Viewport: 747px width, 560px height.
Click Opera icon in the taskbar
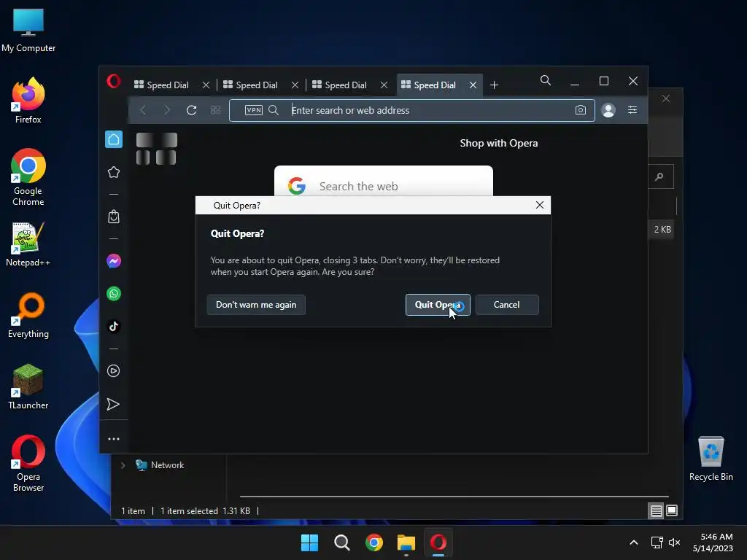click(x=438, y=542)
